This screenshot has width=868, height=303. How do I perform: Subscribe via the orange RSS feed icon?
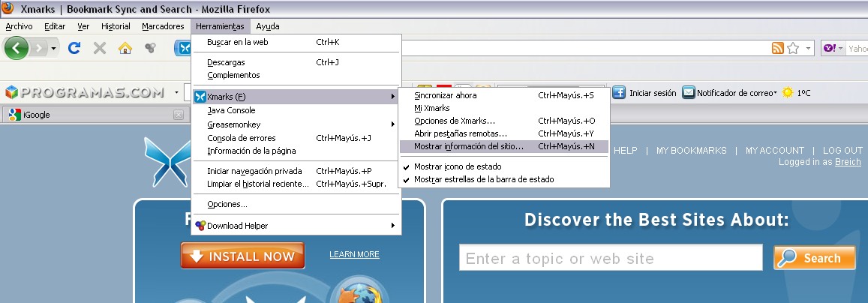[x=778, y=48]
